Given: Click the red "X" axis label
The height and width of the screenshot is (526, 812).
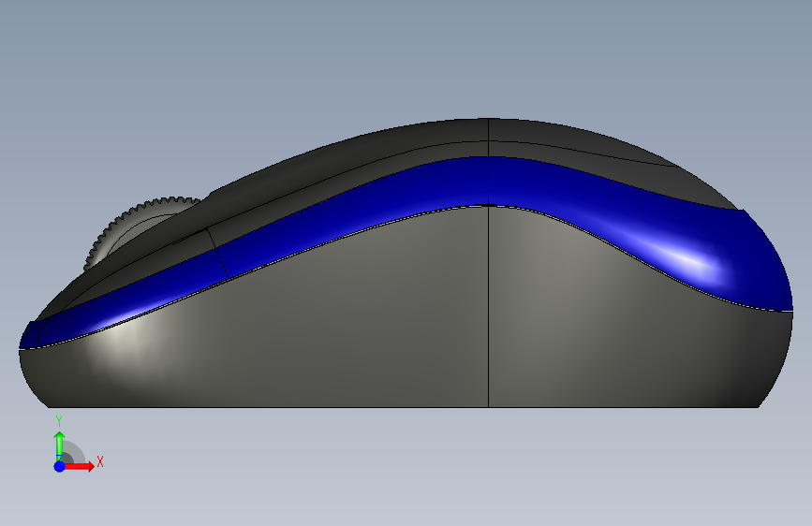Looking at the screenshot, I should (100, 461).
